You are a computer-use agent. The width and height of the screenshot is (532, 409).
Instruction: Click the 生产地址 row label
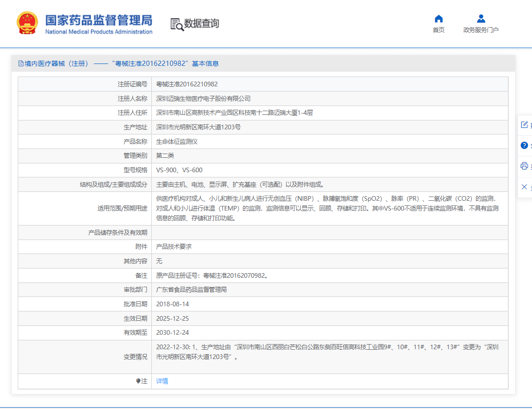[x=135, y=127]
